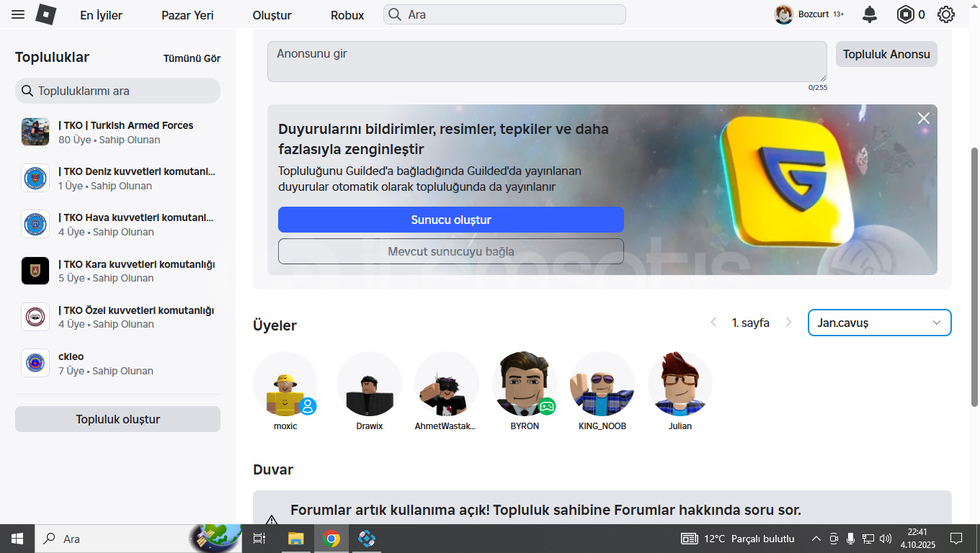Open the Bozcurt profile avatar
The height and width of the screenshot is (553, 980).
[x=783, y=14]
